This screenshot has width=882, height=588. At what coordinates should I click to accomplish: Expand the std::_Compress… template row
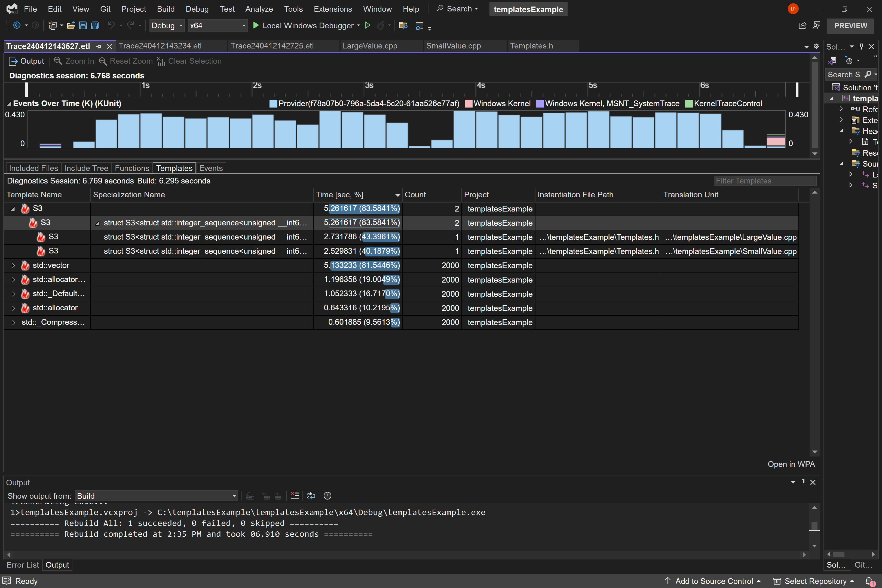[13, 323]
